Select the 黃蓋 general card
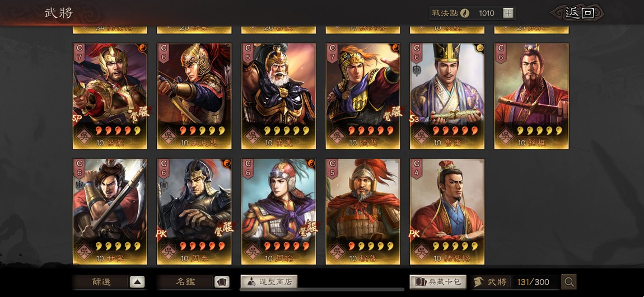The height and width of the screenshot is (297, 644). tap(278, 96)
